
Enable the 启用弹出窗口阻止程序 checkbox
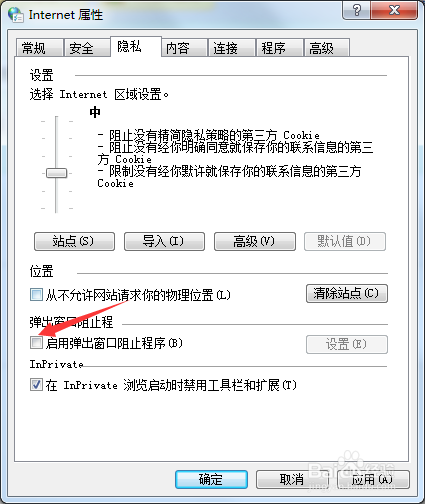pos(36,343)
